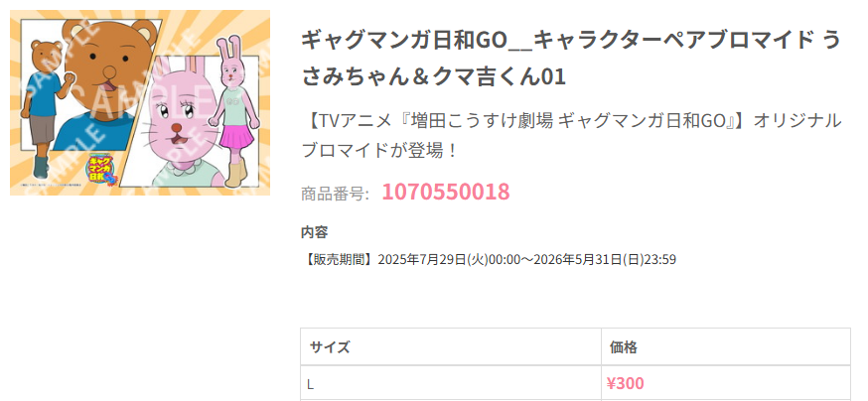Screen dimensions: 868x401
Task: Click the ギャグマンガ日和GO title first line
Action: [x=571, y=41]
